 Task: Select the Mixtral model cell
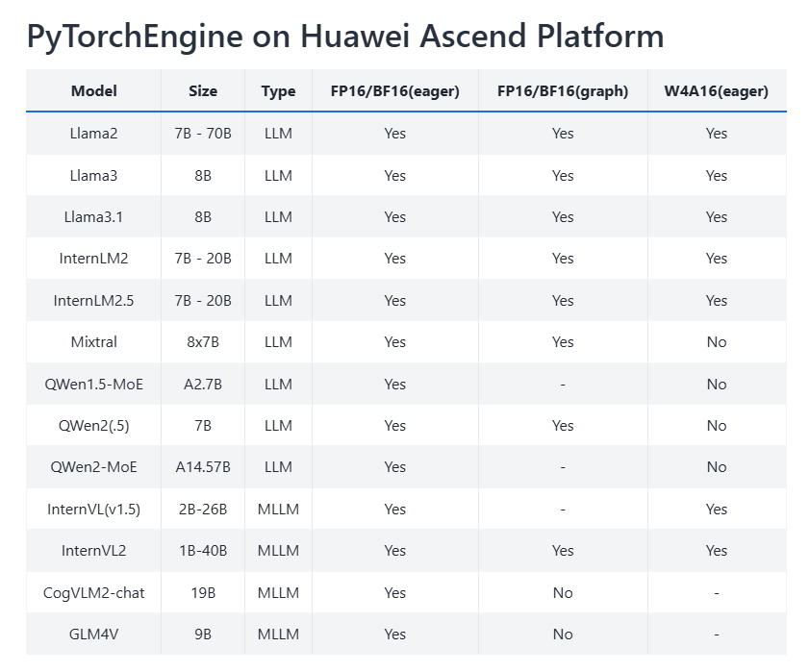click(x=94, y=341)
